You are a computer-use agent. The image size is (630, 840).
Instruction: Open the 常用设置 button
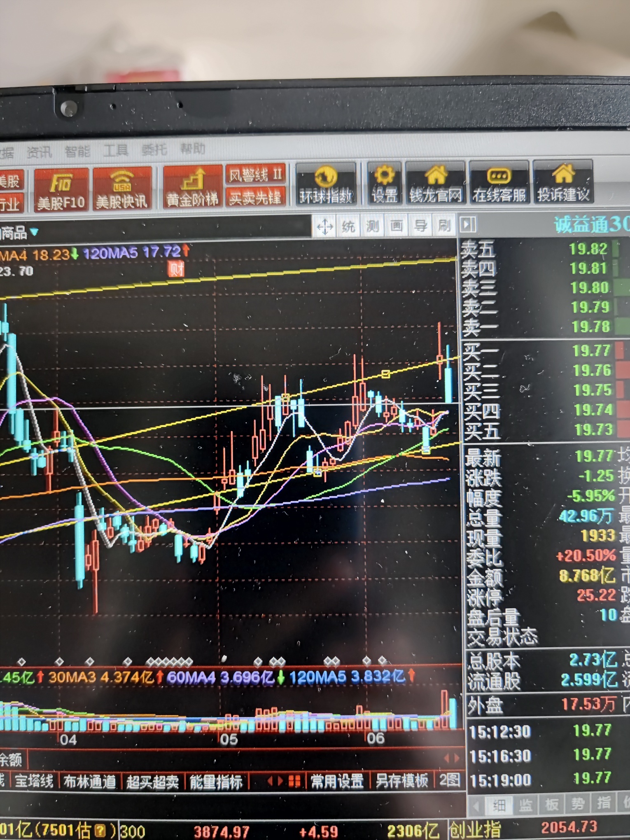(337, 781)
